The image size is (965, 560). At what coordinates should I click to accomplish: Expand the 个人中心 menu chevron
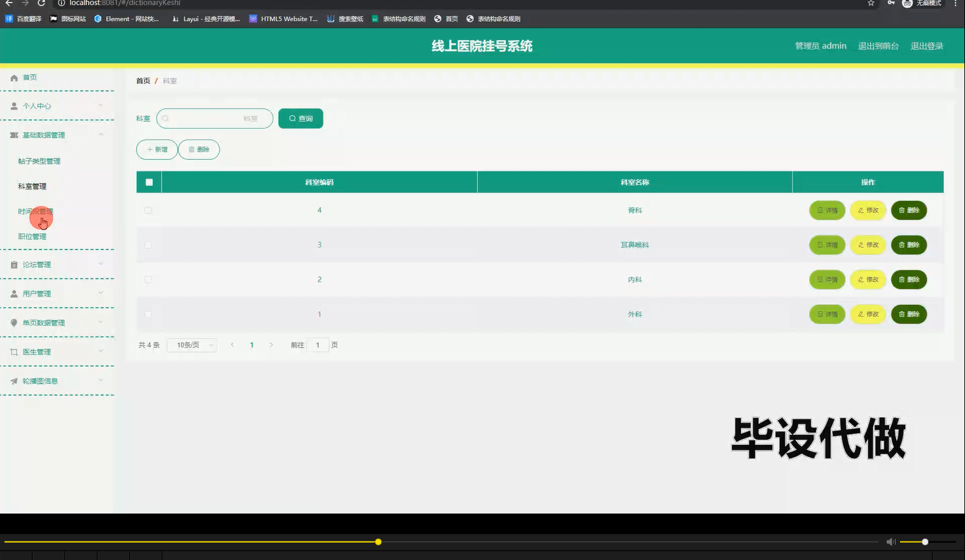(101, 106)
